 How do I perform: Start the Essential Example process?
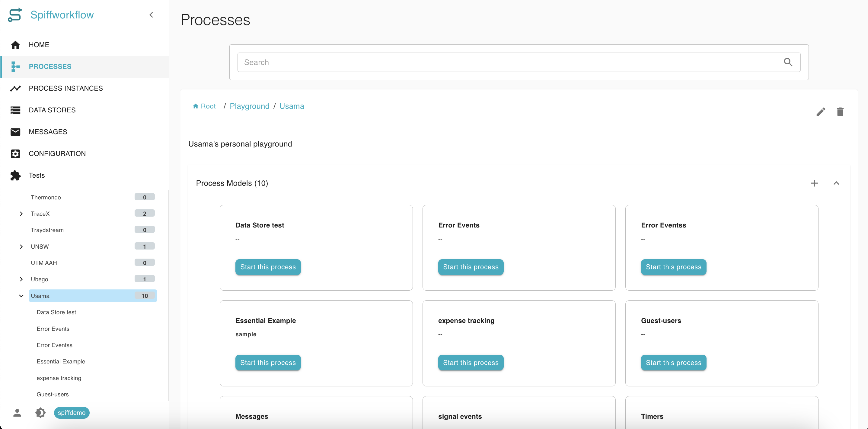(268, 363)
